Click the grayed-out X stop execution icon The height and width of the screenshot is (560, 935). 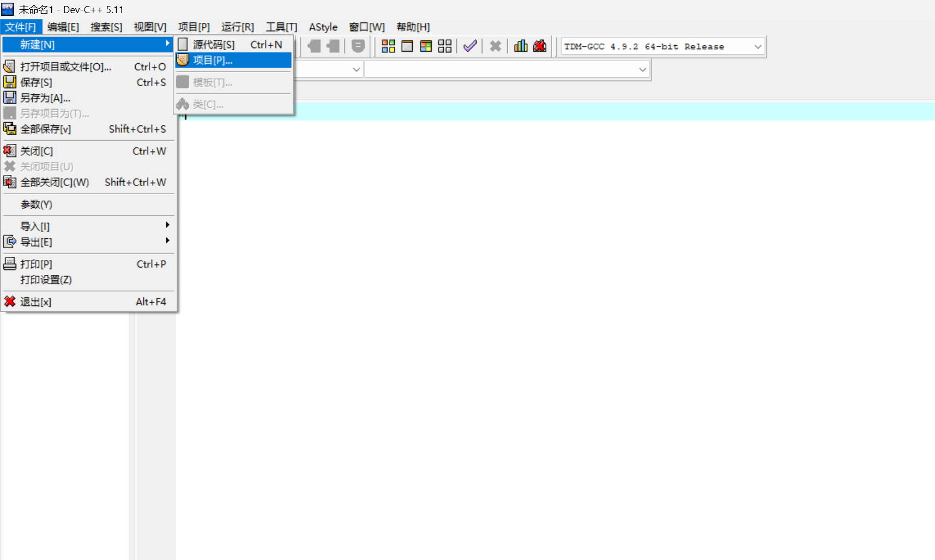coord(495,46)
